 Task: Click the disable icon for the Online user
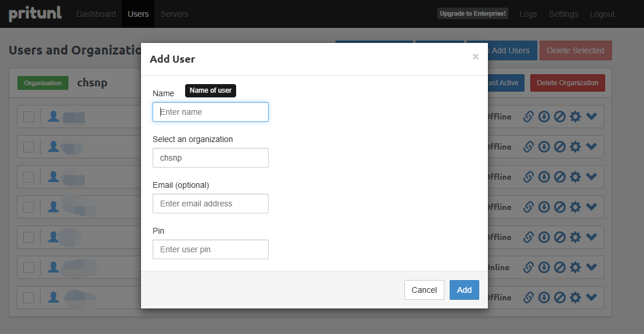pyautogui.click(x=560, y=267)
